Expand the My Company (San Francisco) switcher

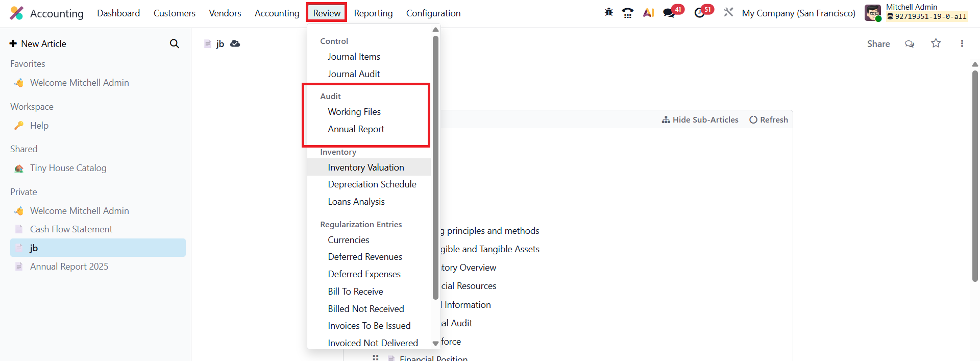point(798,13)
